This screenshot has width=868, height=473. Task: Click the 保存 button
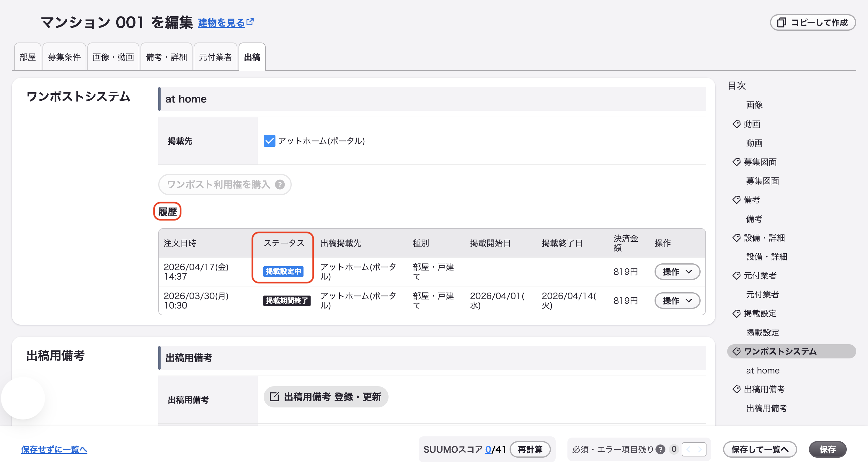point(828,449)
